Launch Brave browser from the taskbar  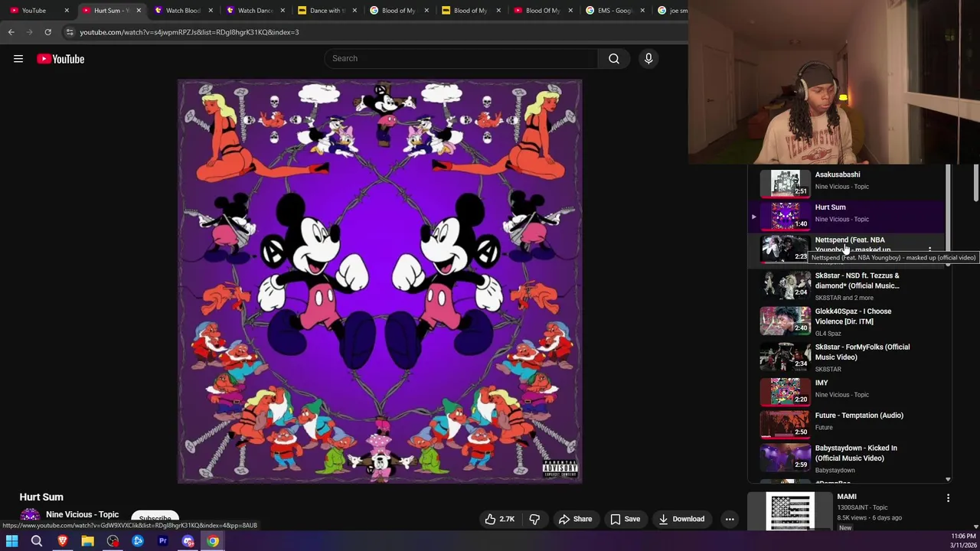coord(63,541)
